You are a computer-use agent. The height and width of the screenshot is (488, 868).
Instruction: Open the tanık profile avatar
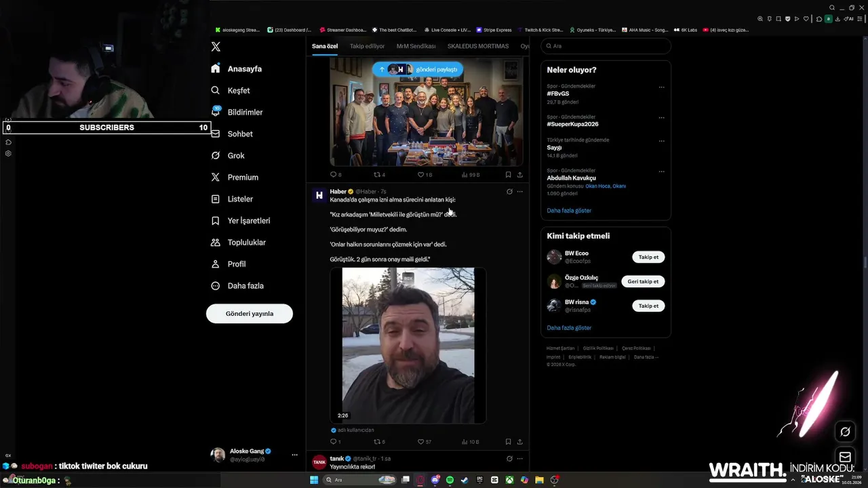tap(319, 462)
